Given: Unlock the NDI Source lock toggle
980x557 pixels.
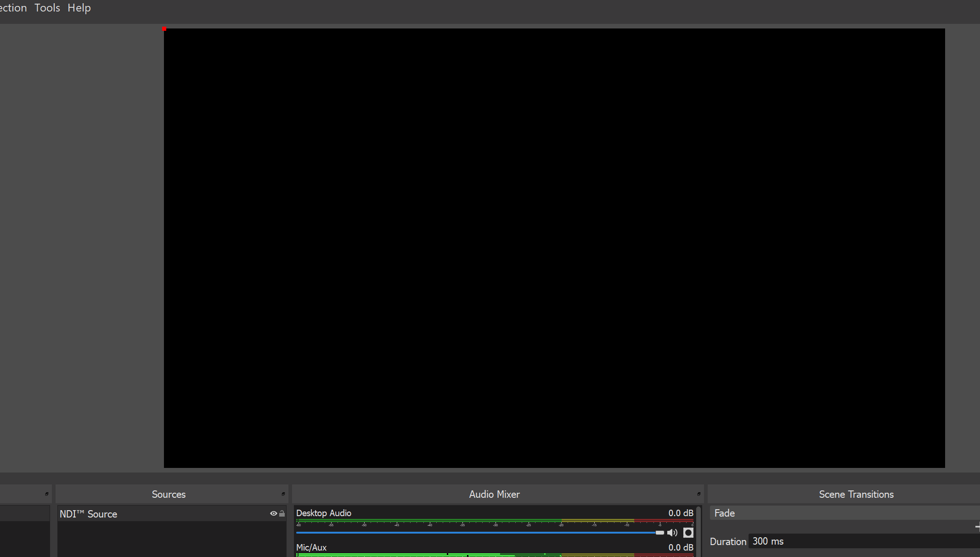Looking at the screenshot, I should (282, 513).
